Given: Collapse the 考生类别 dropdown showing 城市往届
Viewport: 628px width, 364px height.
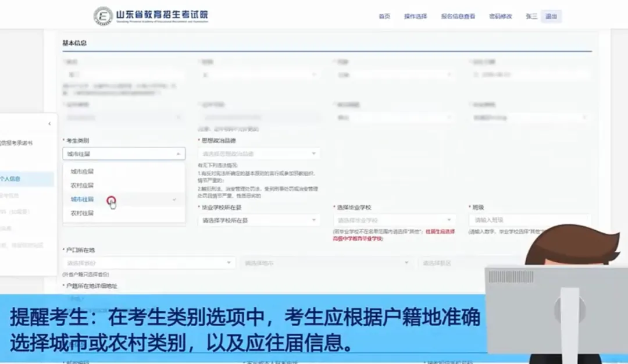Looking at the screenshot, I should (124, 154).
